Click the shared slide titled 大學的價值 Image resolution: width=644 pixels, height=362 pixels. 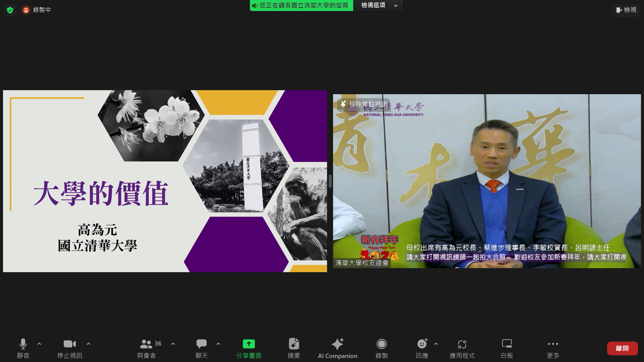165,181
